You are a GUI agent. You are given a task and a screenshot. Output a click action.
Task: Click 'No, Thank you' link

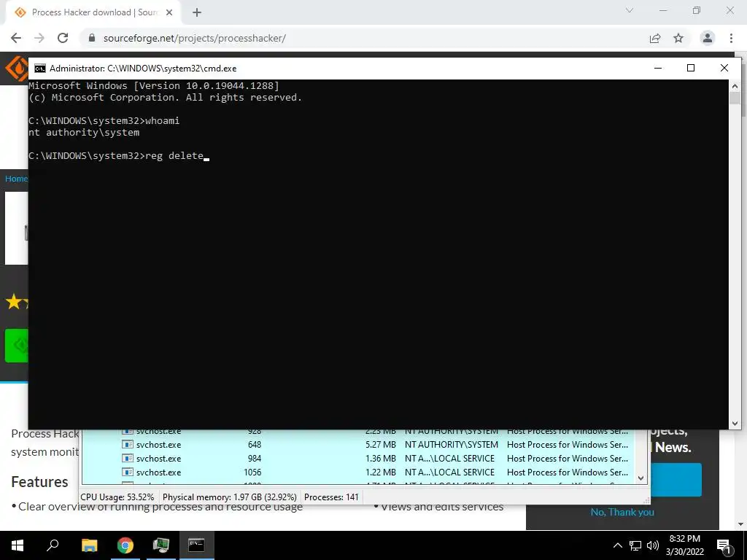(x=622, y=512)
